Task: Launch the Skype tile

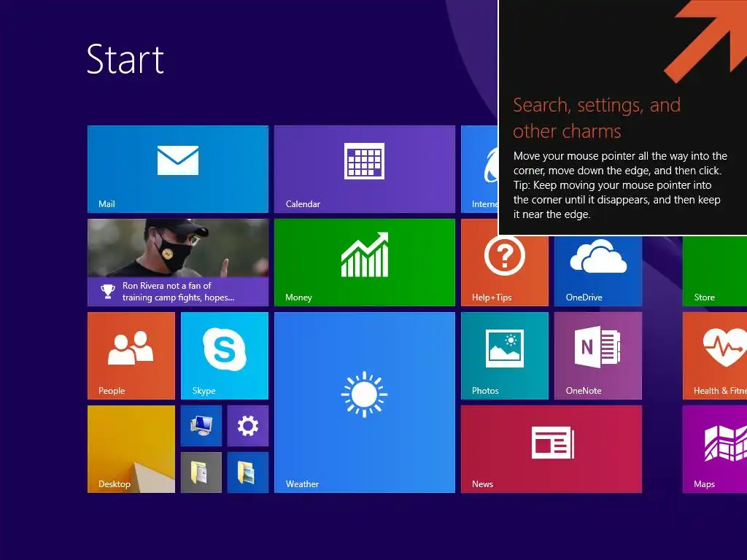Action: click(x=225, y=356)
